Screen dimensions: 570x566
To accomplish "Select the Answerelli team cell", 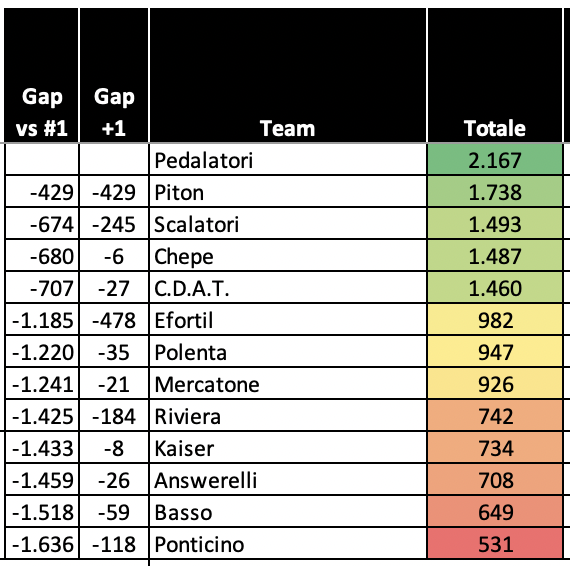I will tap(288, 479).
